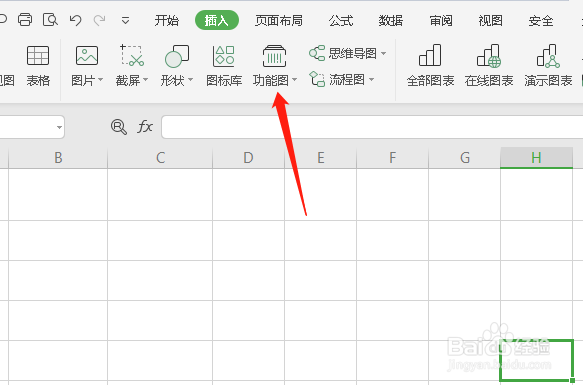
Task: Switch to the 视图 tab
Action: point(490,20)
